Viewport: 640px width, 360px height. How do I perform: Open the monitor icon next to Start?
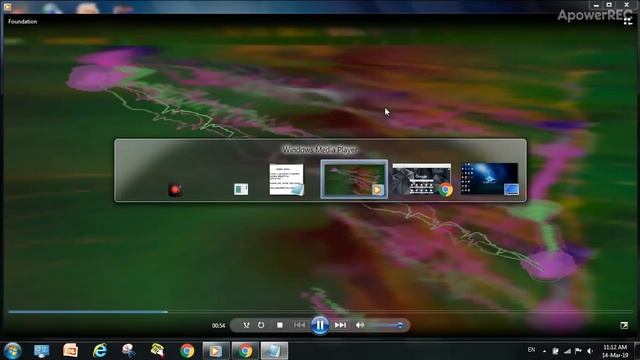(41, 351)
